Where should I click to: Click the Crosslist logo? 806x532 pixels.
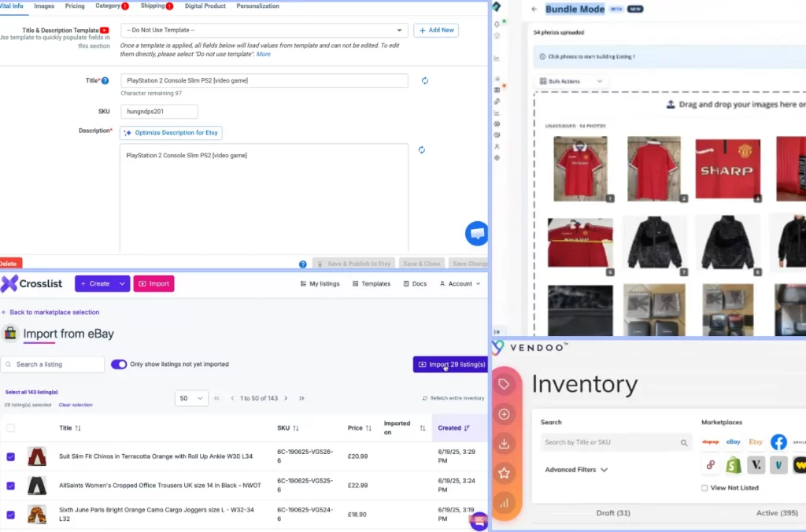pos(31,283)
